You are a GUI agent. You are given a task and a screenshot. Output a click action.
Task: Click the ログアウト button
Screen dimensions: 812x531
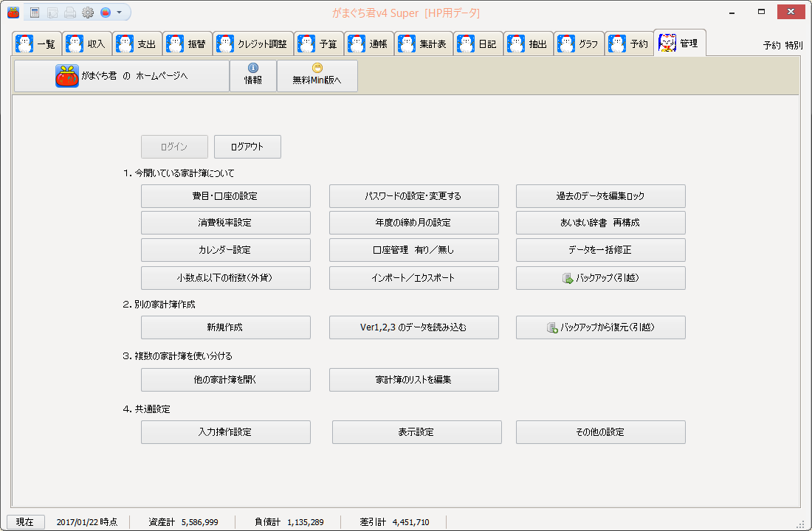pyautogui.click(x=247, y=147)
